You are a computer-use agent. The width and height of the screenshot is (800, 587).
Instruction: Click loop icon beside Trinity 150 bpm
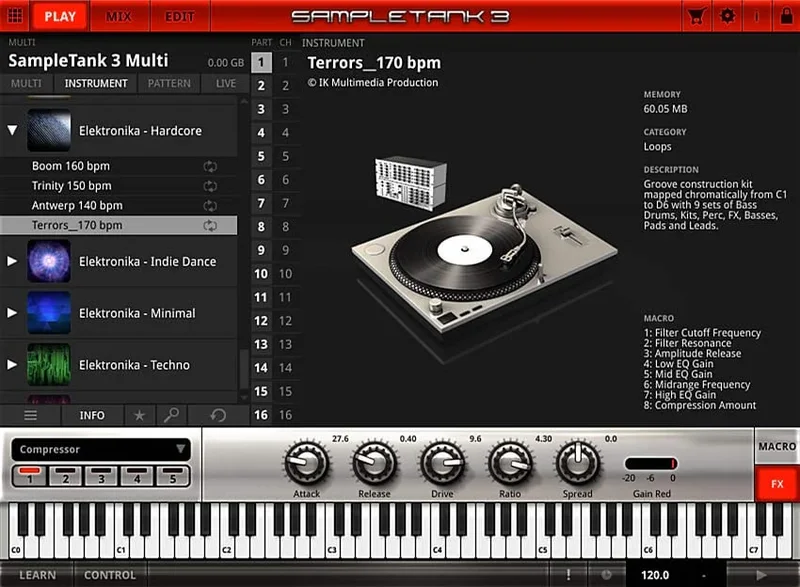tap(210, 186)
